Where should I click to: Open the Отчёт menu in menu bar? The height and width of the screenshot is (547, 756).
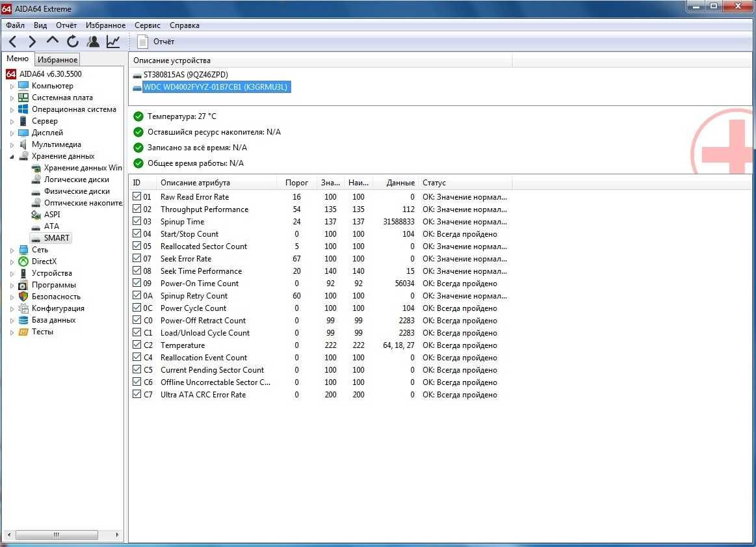[x=66, y=25]
